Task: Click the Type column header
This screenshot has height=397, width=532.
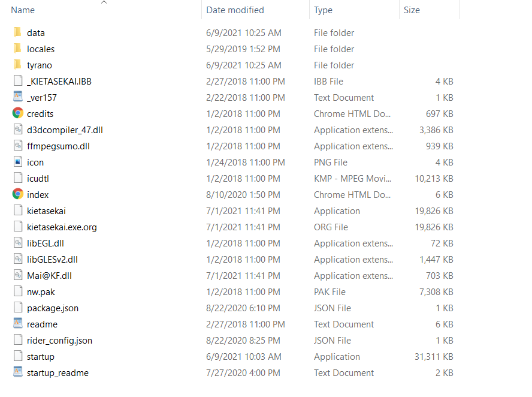Action: pyautogui.click(x=324, y=10)
